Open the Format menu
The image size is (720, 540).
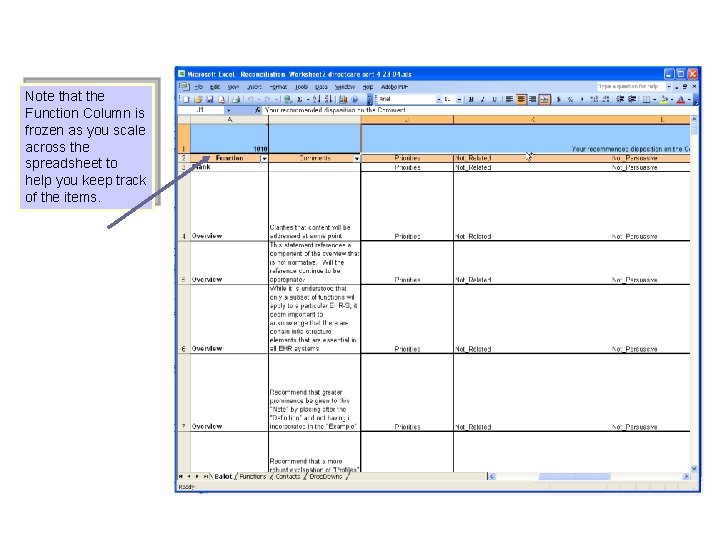(278, 87)
